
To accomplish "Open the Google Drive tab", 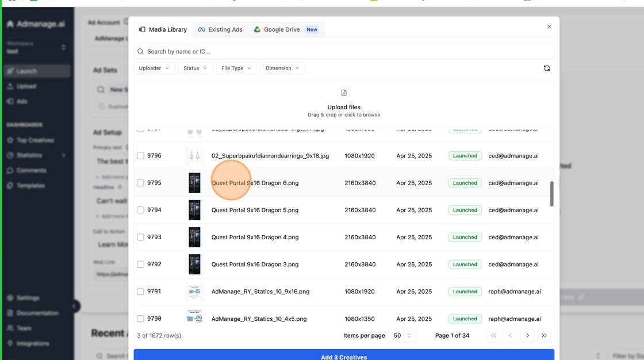I will click(x=286, y=29).
